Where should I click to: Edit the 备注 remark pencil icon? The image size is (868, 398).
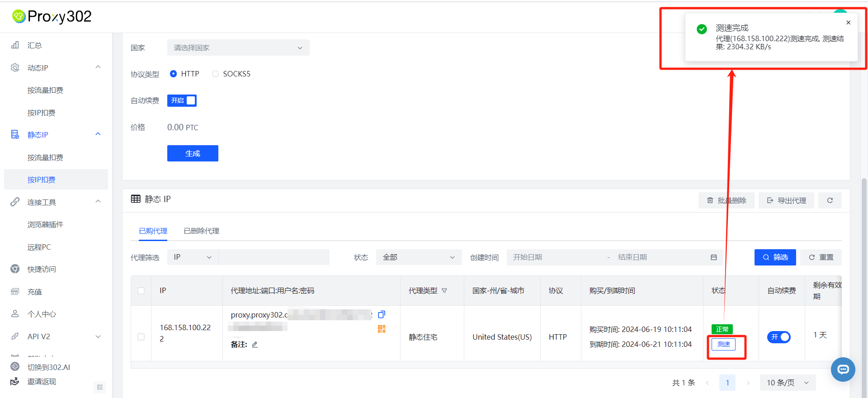coord(255,345)
